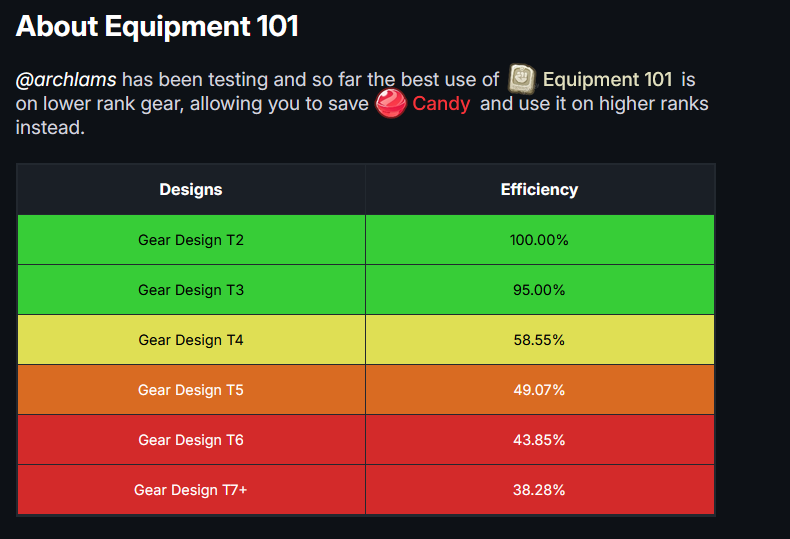Select the Gear Design T6 cell
The image size is (790, 539).
tap(191, 440)
